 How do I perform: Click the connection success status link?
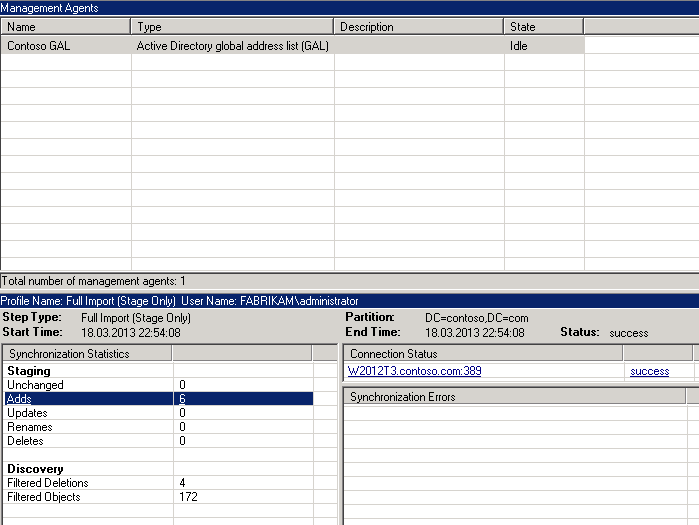tap(650, 371)
